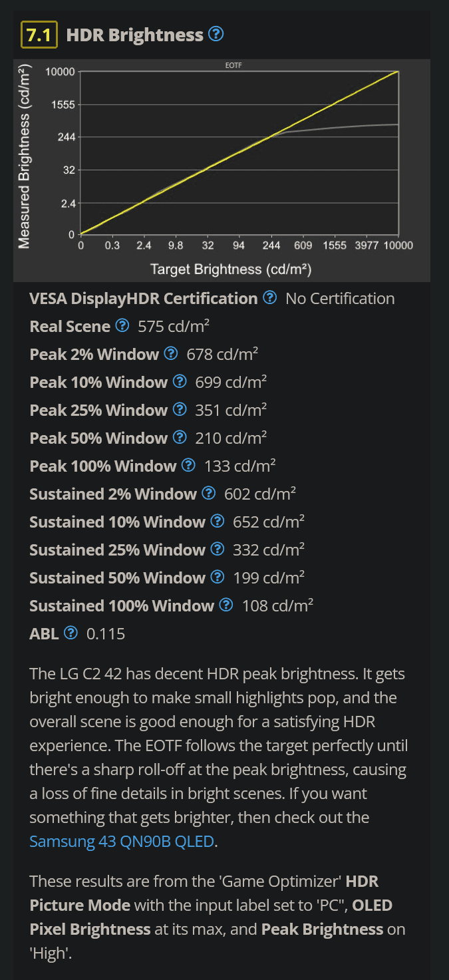
Task: Show info for Peak 100% Window
Action: pyautogui.click(x=188, y=466)
